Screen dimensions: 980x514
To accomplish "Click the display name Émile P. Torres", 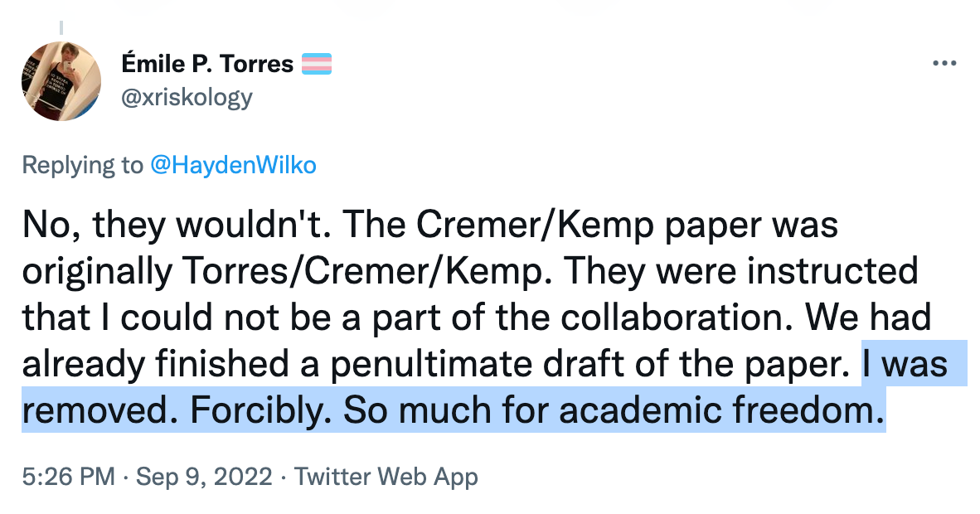I will point(207,63).
